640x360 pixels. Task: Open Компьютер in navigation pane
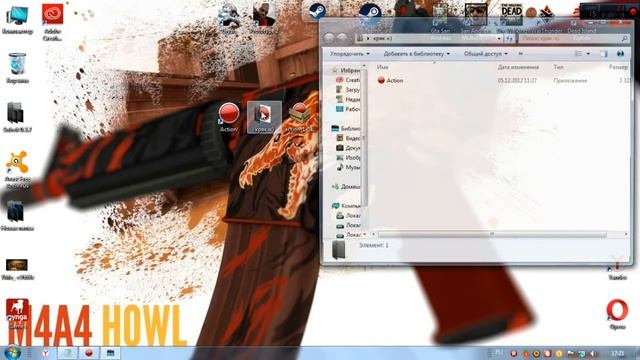pyautogui.click(x=346, y=206)
